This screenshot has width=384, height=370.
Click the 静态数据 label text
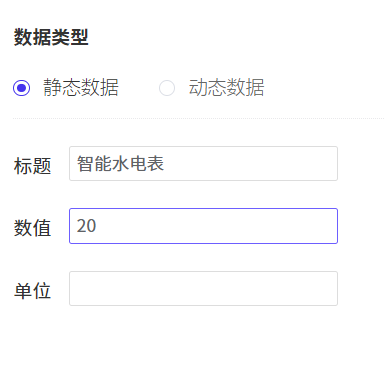point(81,88)
